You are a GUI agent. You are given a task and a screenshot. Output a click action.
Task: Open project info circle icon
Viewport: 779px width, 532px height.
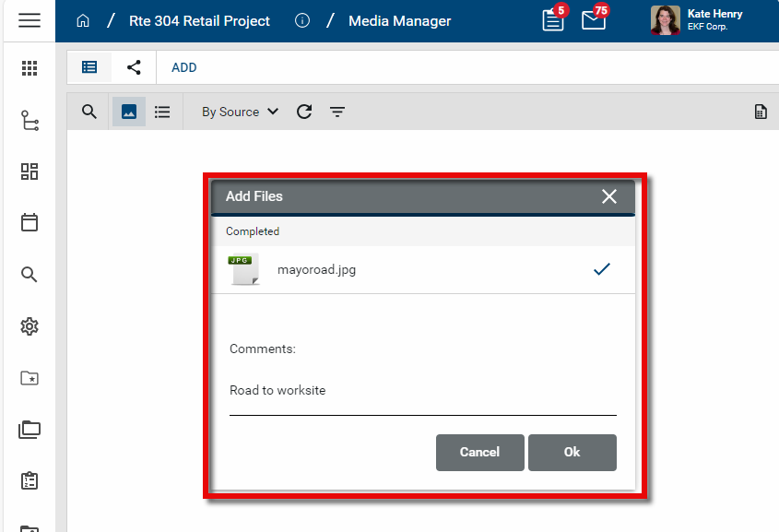(302, 20)
